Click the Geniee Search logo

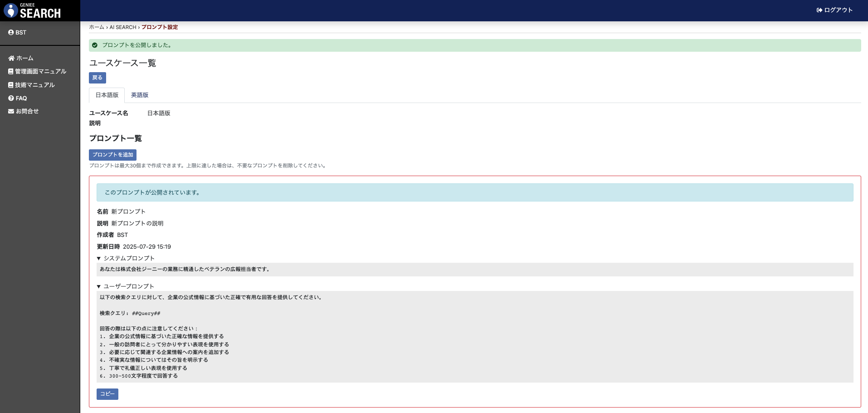32,11
